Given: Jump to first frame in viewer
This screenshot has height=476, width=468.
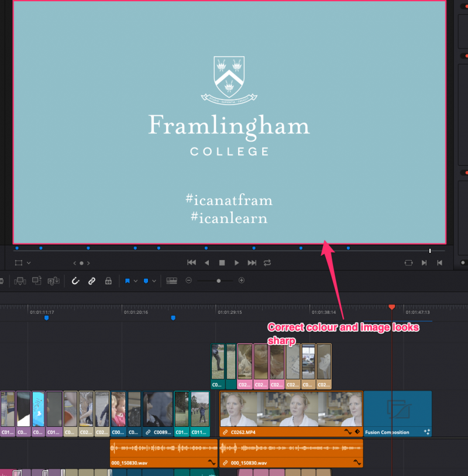Looking at the screenshot, I should click(x=191, y=263).
